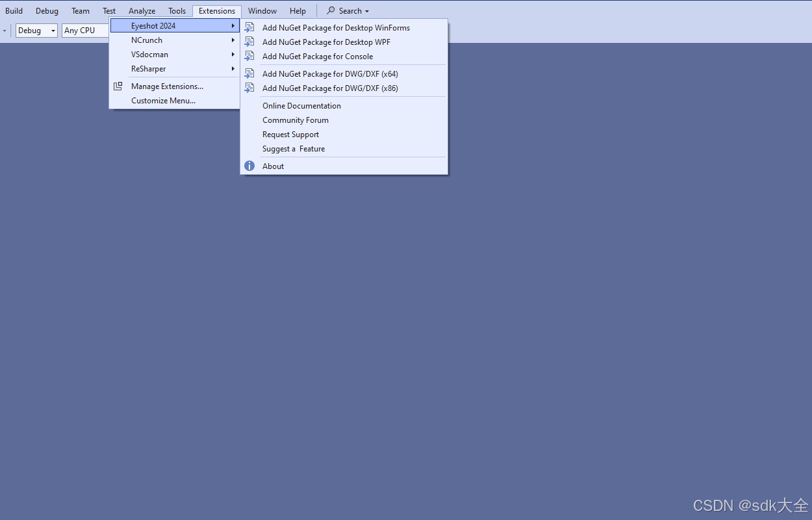812x520 pixels.
Task: Close the Extensions menu via its header
Action: [217, 10]
